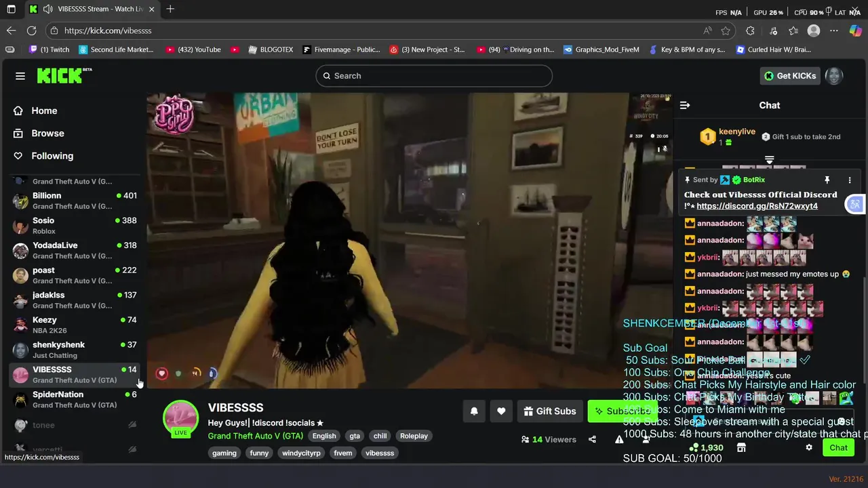Click keenylive top gifter name
868x488 pixels.
737,131
